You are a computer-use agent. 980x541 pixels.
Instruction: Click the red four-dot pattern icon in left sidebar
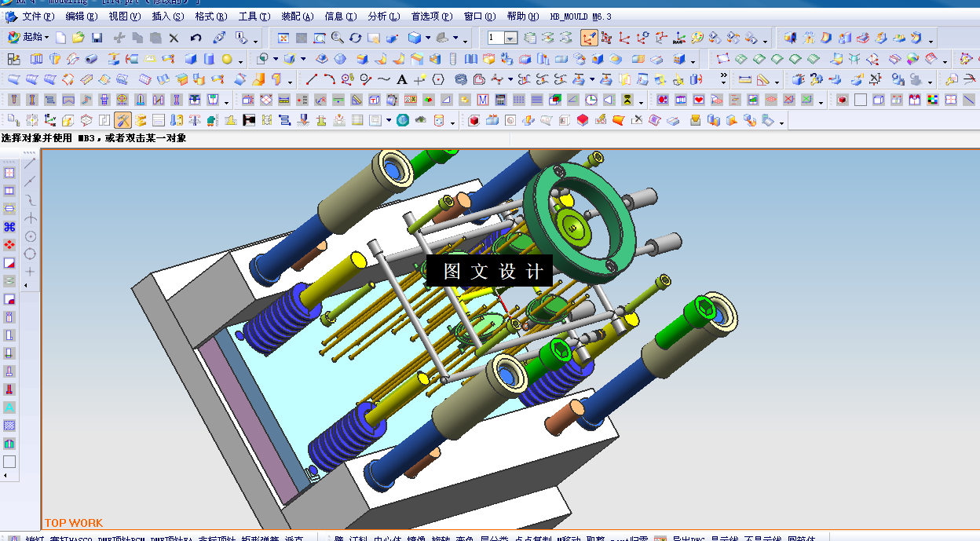[x=9, y=245]
